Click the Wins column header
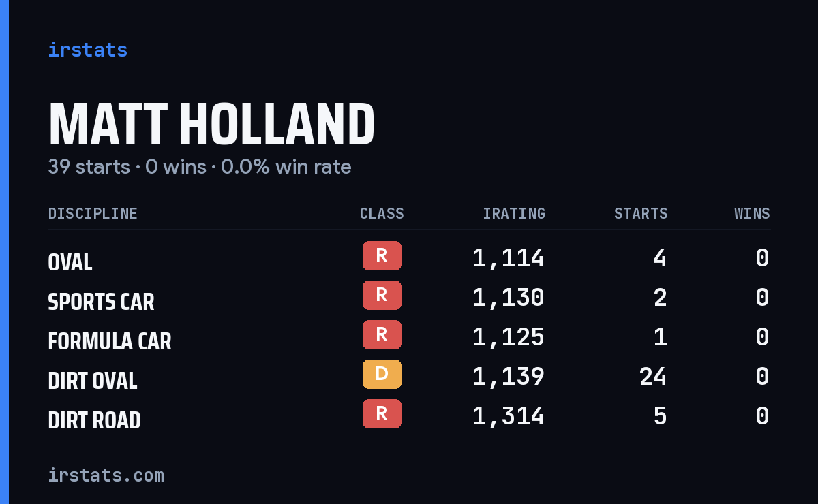The width and height of the screenshot is (818, 504). tap(752, 214)
